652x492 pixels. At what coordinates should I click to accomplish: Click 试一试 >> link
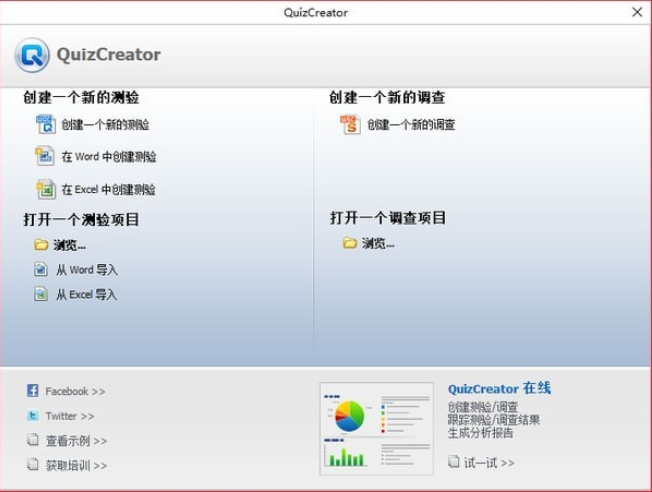point(489,462)
